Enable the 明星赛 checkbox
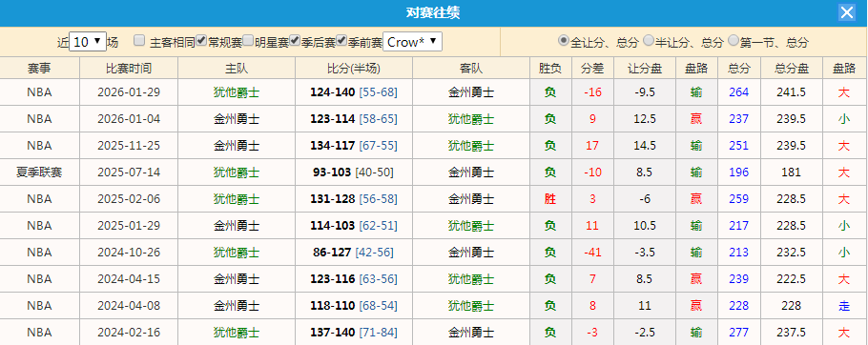 [x=248, y=40]
